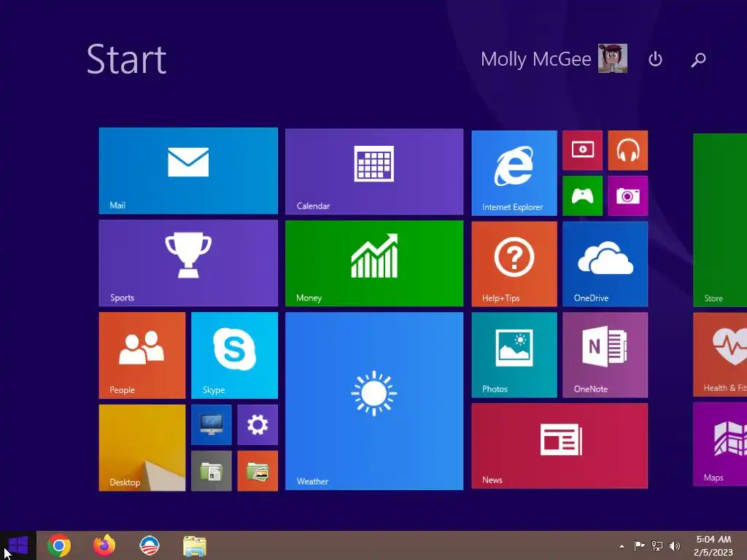Open the Calendar tile

374,171
